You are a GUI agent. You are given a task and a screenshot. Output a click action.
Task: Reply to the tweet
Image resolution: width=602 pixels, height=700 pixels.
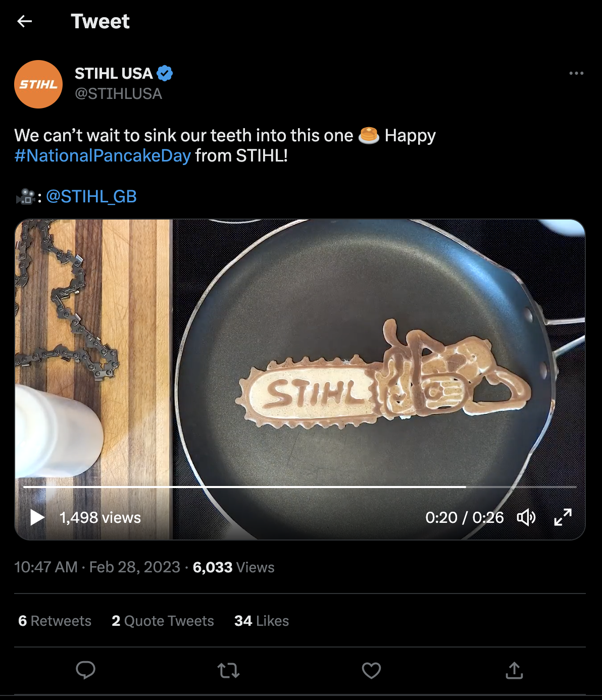[85, 670]
